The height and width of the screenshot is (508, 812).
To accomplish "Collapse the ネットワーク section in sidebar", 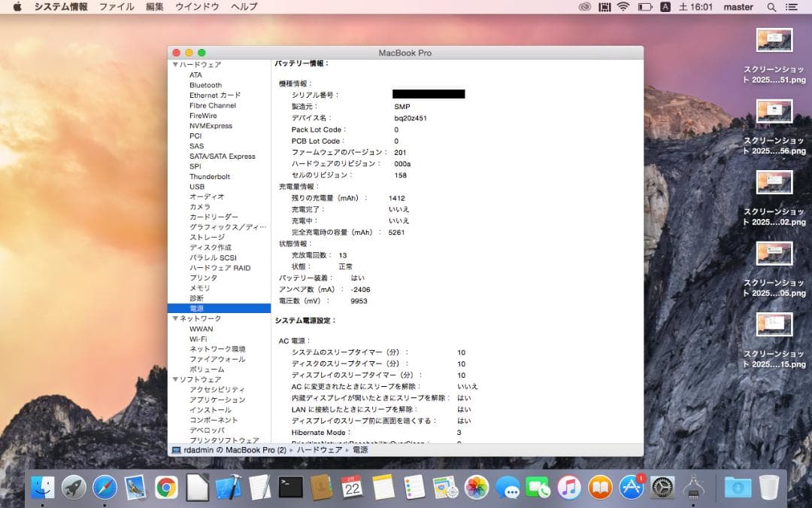I will tap(174, 318).
